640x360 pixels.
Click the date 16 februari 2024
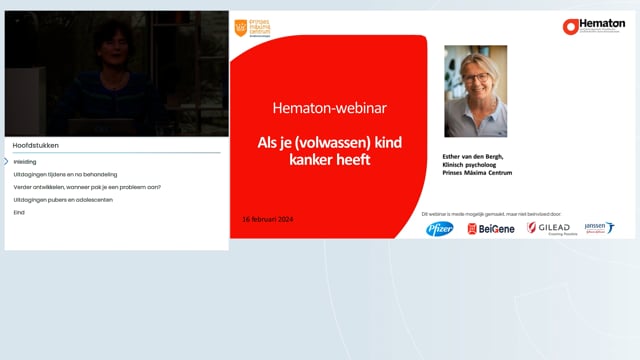268,219
